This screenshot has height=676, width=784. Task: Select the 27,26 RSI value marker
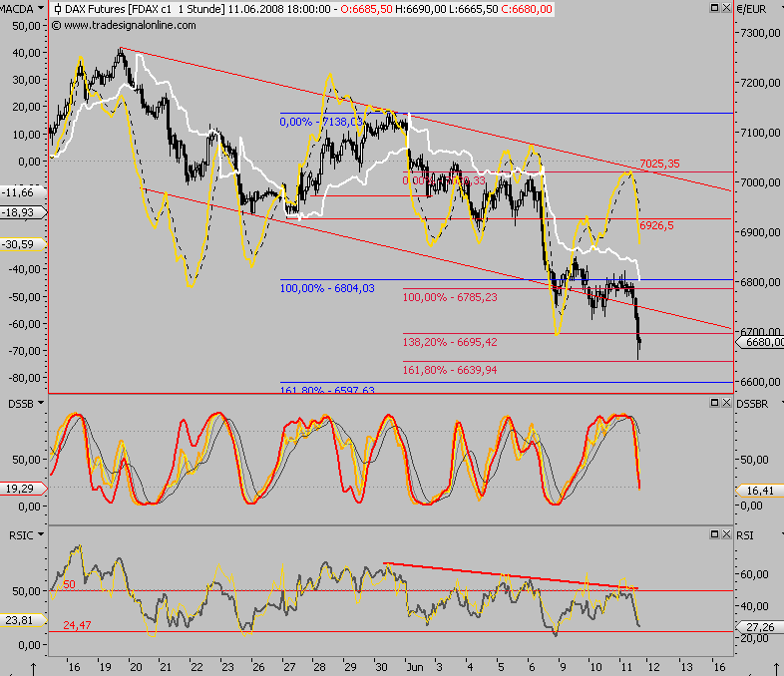click(x=760, y=627)
